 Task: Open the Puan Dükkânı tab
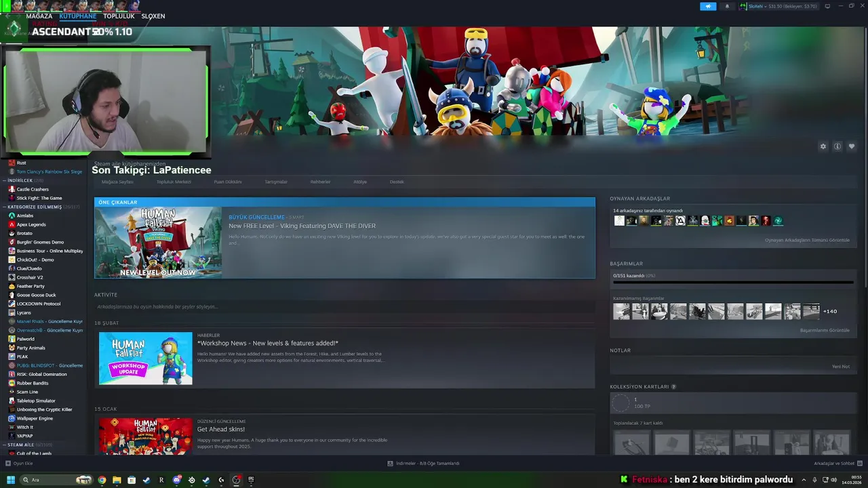pos(228,182)
